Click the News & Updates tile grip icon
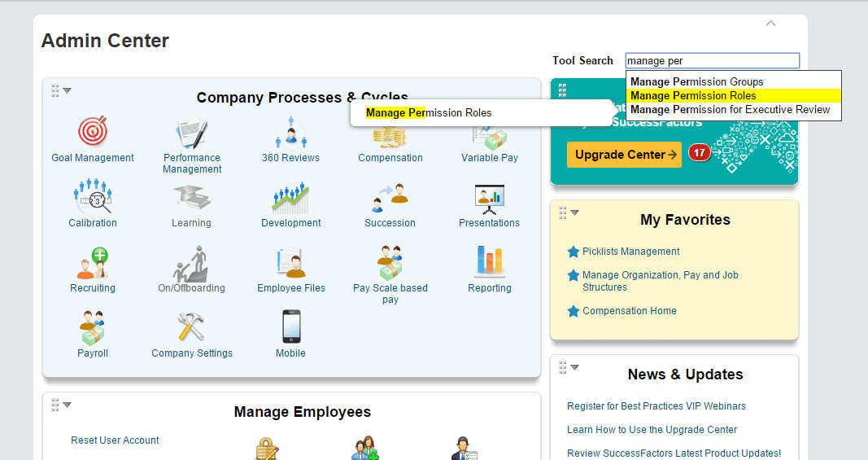 562,367
